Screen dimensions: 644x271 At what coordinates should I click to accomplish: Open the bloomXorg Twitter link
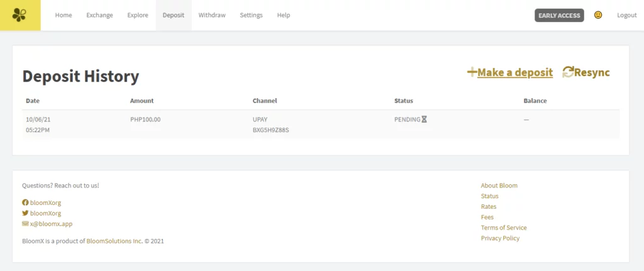45,214
